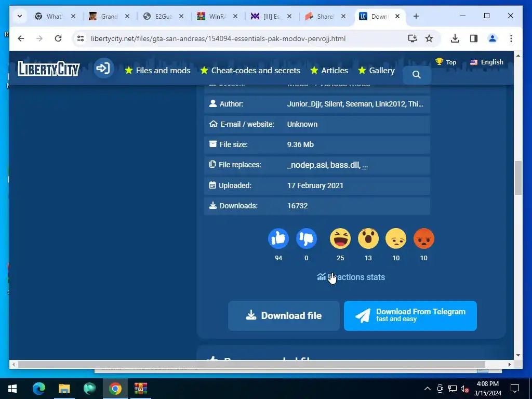Screen dimensions: 532x399
Task: Open the Articles menu
Action: 329,71
